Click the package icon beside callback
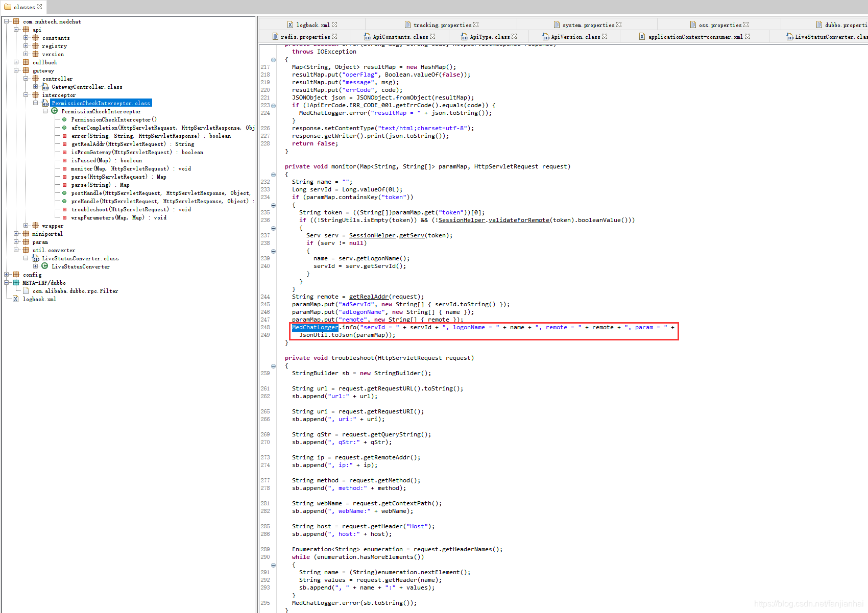The image size is (868, 613). [x=26, y=62]
